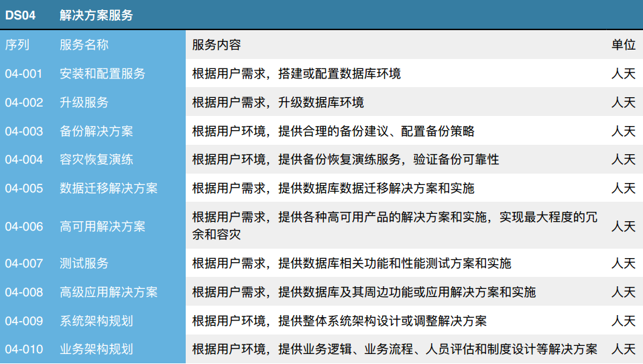Click 人天 in the 04-009 row
Screen dimensions: 643x364
[624, 321]
